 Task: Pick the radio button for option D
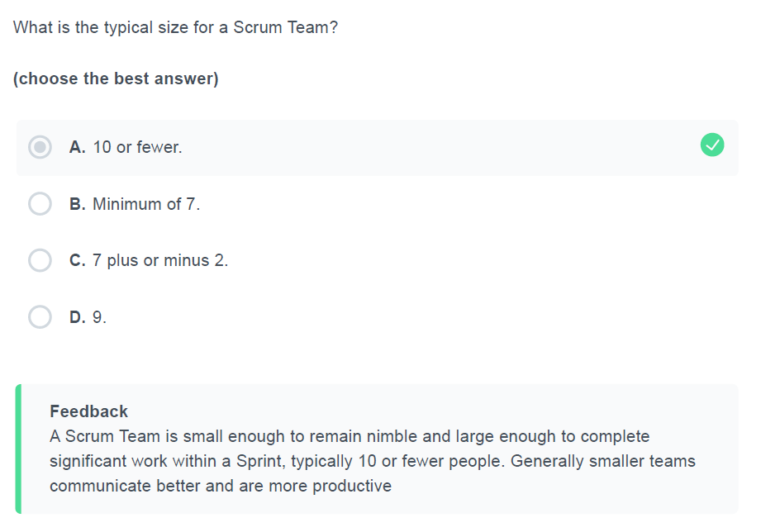(x=40, y=316)
